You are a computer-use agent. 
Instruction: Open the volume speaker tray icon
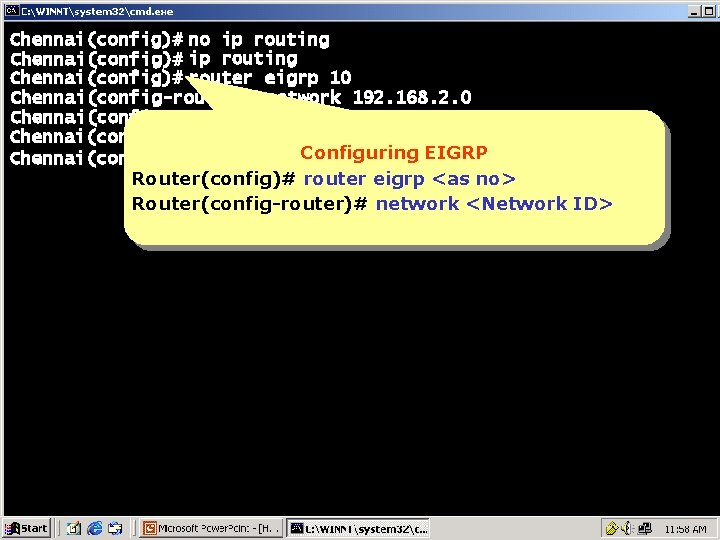click(626, 529)
